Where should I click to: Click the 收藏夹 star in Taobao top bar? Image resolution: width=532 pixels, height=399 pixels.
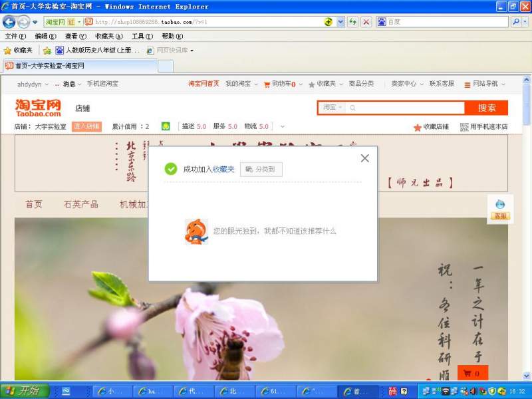click(x=311, y=84)
